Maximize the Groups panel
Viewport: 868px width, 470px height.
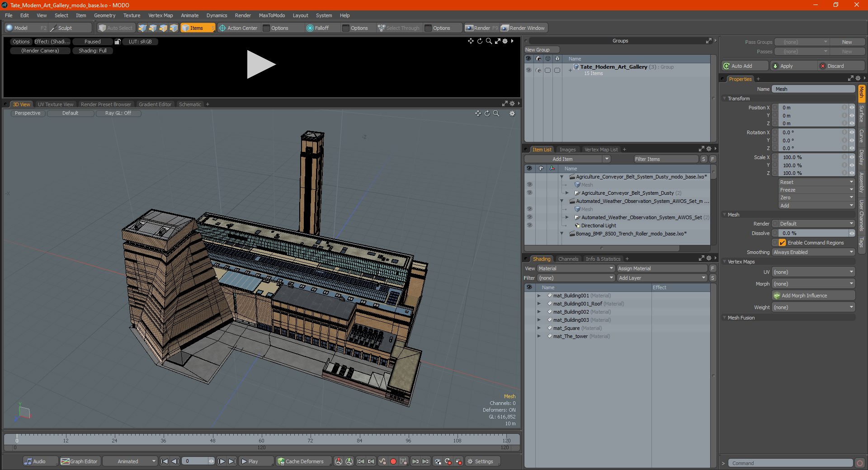tap(708, 41)
